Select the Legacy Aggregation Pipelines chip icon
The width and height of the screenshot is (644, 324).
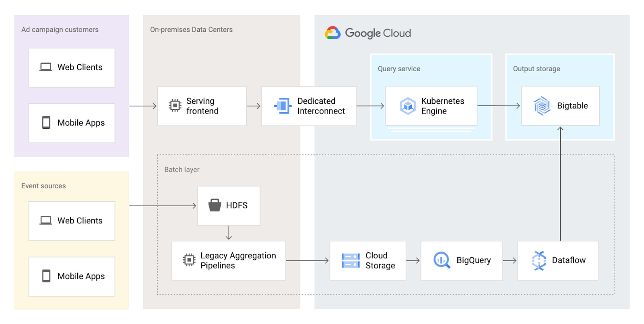pos(189,260)
